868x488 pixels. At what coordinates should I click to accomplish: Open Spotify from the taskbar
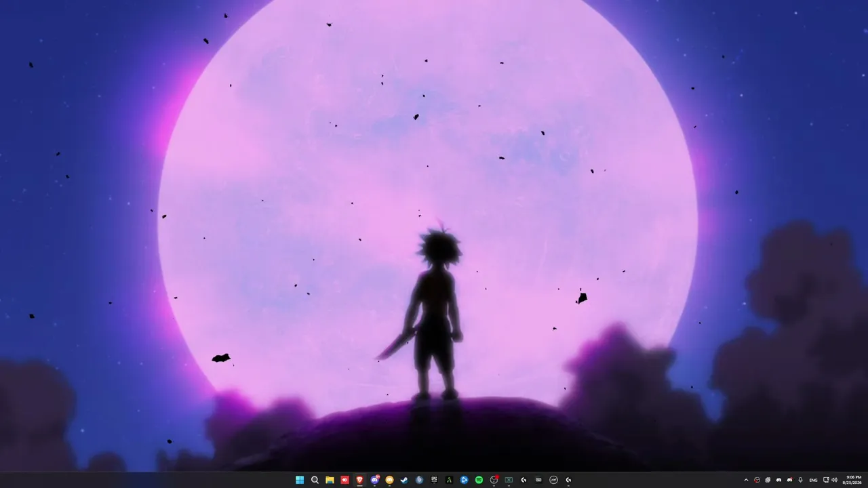click(479, 480)
